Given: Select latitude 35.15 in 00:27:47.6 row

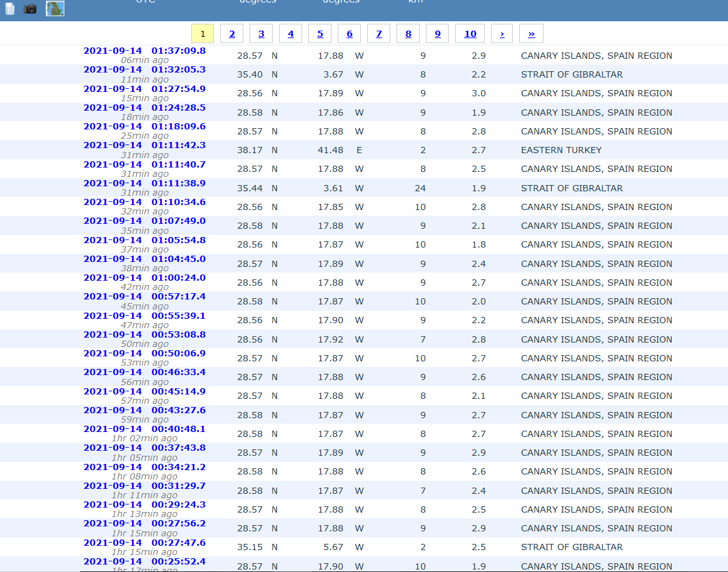Looking at the screenshot, I should pos(250,548).
